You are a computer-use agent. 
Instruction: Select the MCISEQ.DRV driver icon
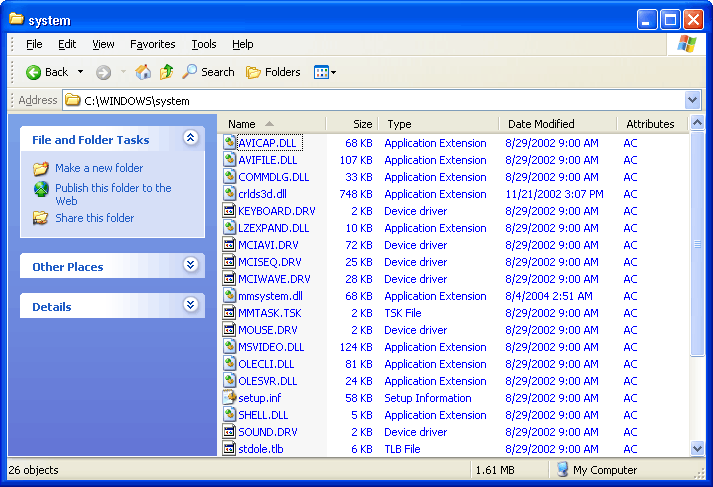click(230, 261)
